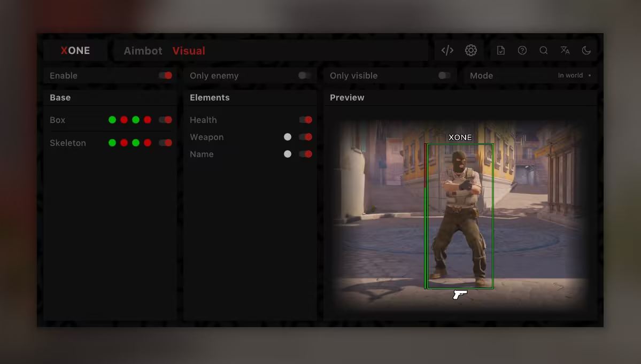The width and height of the screenshot is (641, 364).
Task: Click the search magnifier icon
Action: pos(543,50)
